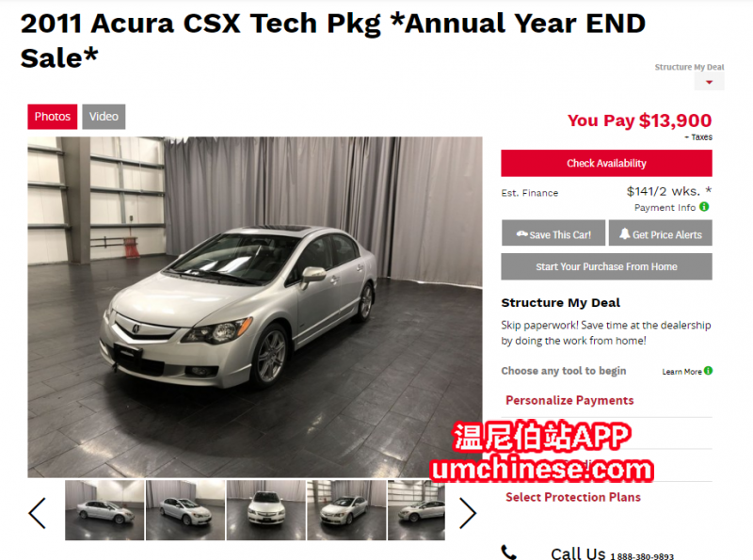Expand the Select Protection Plans section
Image resolution: width=753 pixels, height=560 pixels.
coord(573,497)
